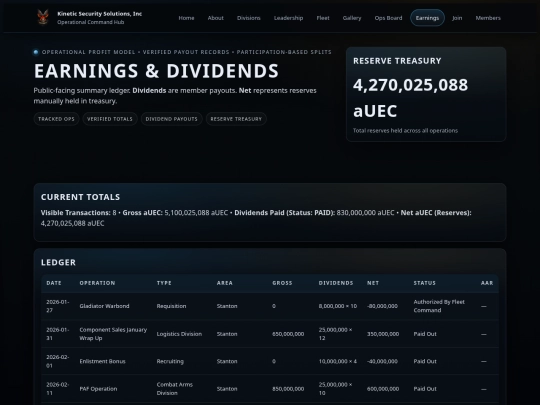The width and height of the screenshot is (540, 405).
Task: Open the Fleet page
Action: 323,18
